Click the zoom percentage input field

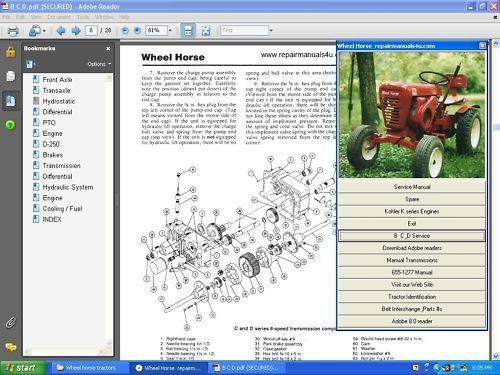[156, 31]
